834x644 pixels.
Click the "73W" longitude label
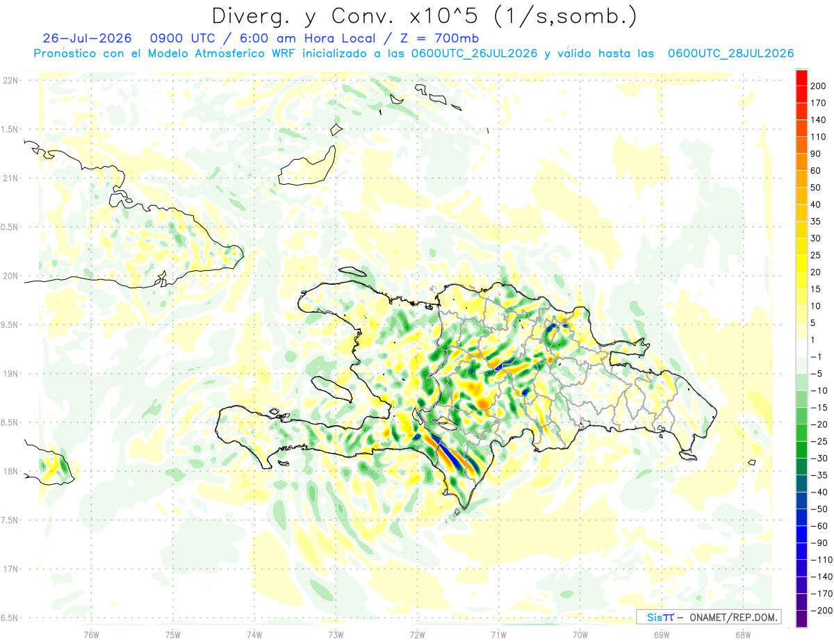click(x=335, y=635)
